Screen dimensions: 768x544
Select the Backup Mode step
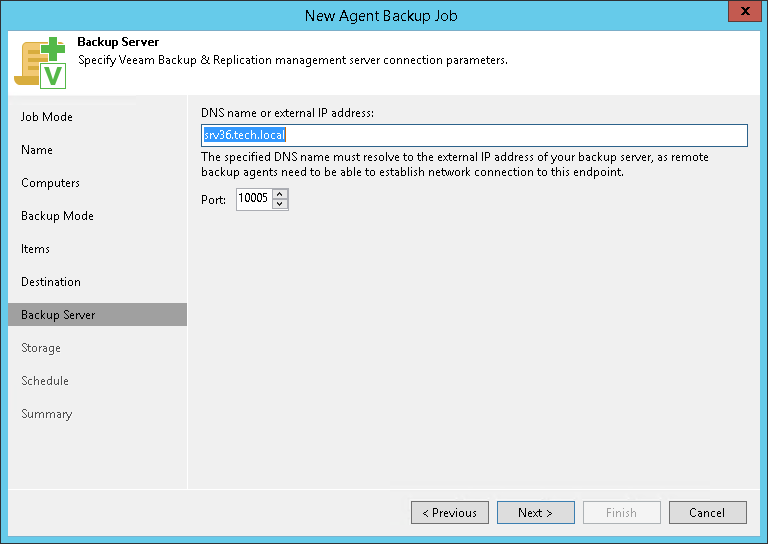point(57,216)
